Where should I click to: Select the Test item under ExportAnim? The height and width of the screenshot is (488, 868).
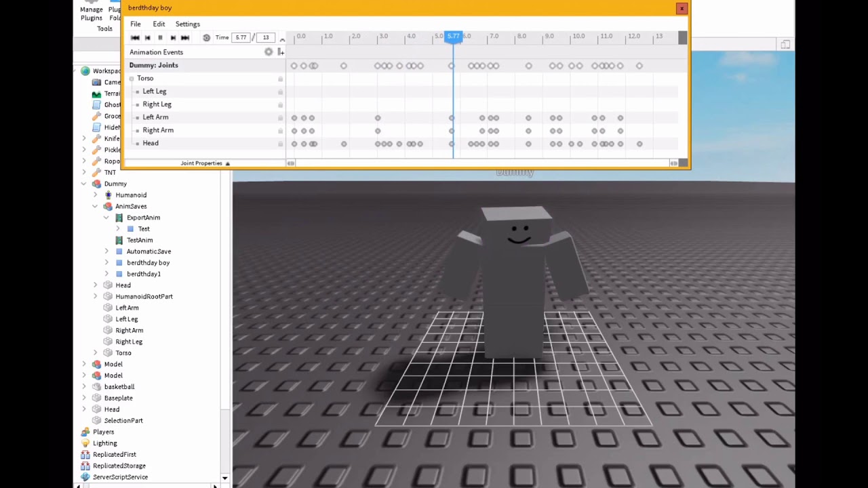tap(144, 229)
